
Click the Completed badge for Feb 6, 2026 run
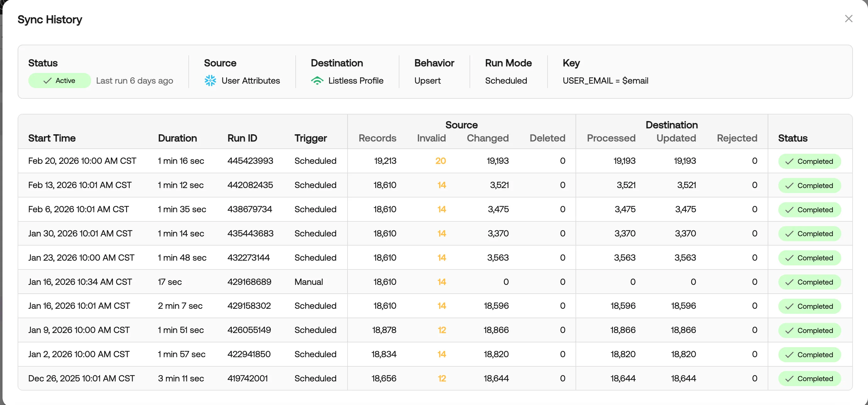coord(810,210)
